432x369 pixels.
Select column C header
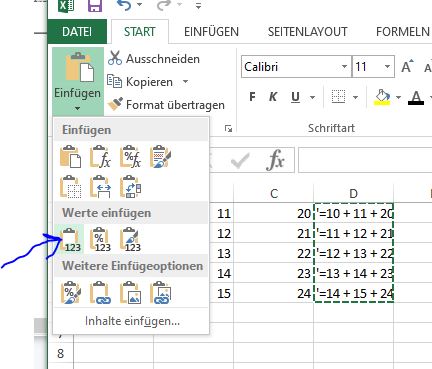coord(274,193)
